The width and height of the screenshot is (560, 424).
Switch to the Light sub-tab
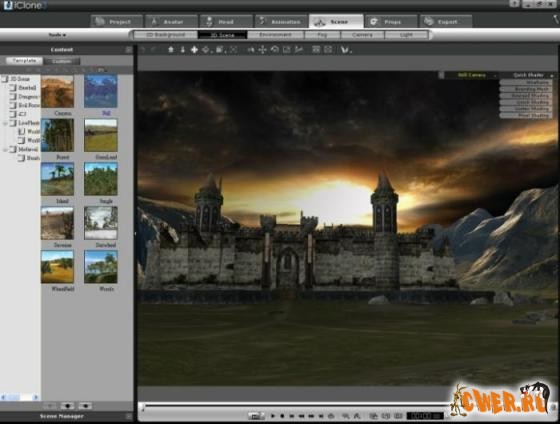pyautogui.click(x=406, y=35)
